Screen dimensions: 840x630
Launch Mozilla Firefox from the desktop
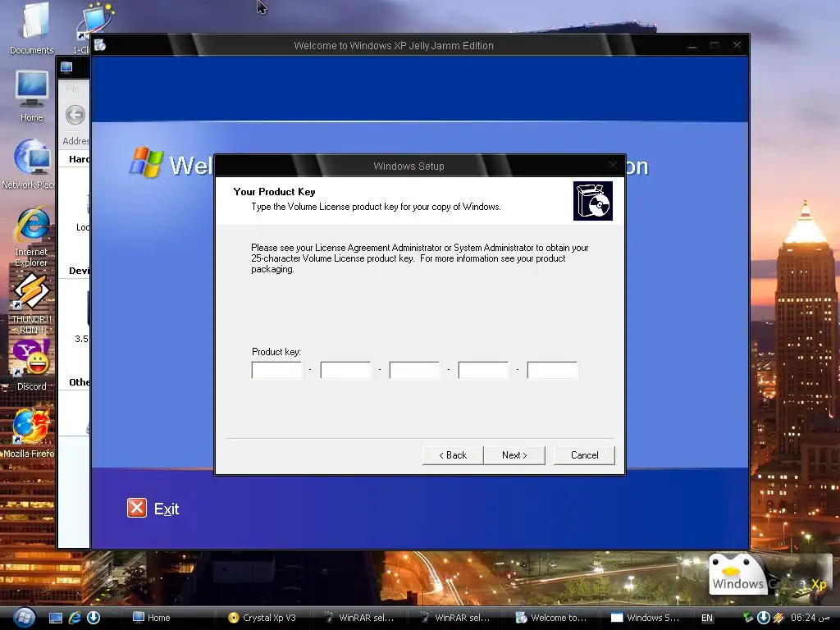tap(30, 434)
